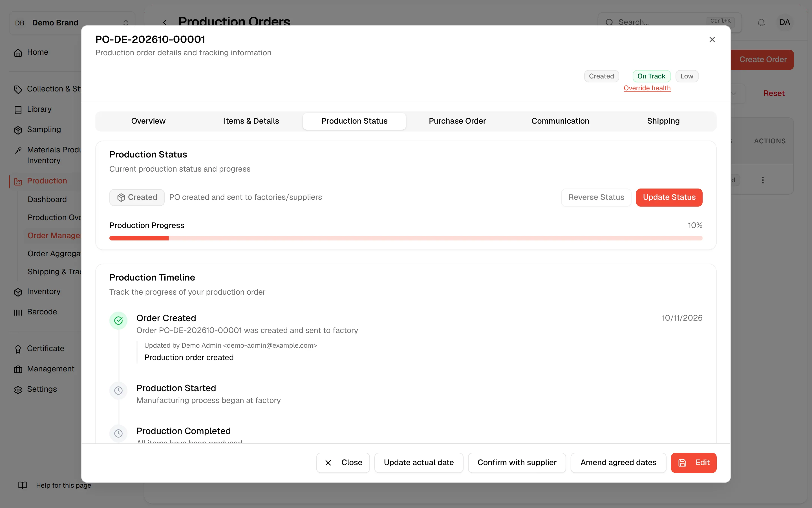Screen dimensions: 812x508
Task: Expand the Demo Brand switcher
Action: tap(72, 23)
